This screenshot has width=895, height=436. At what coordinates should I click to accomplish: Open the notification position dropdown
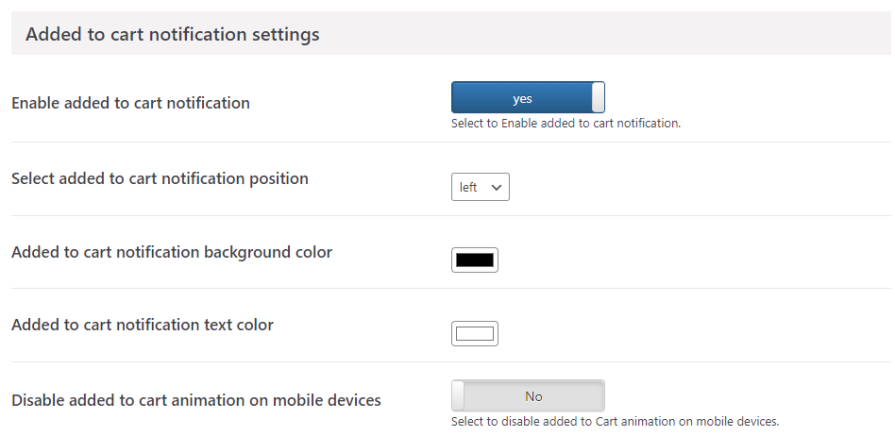tap(480, 187)
